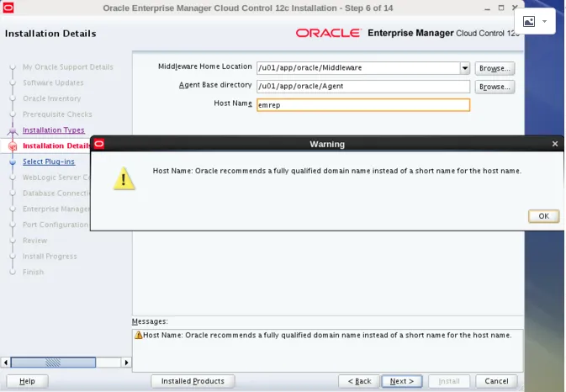Browse for Agent Base directory
Viewport: 566px width, 392px height.
pos(495,87)
